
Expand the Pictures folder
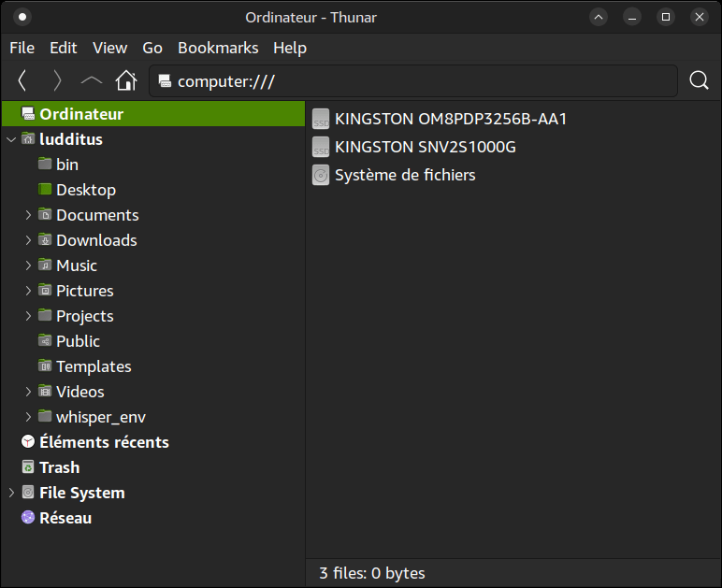click(28, 291)
